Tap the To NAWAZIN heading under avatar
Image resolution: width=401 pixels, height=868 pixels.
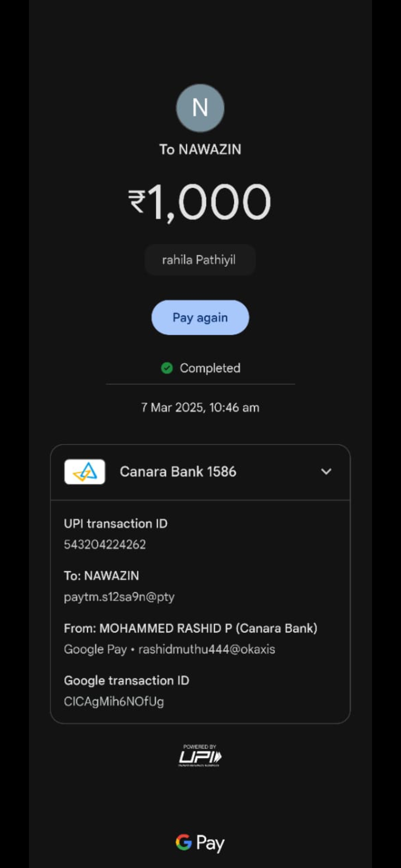click(x=200, y=149)
